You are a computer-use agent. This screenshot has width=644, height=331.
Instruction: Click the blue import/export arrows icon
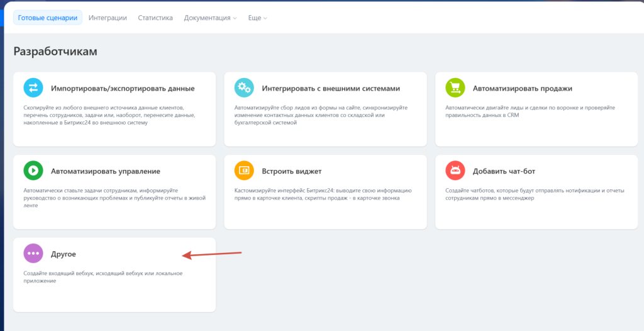(x=33, y=88)
